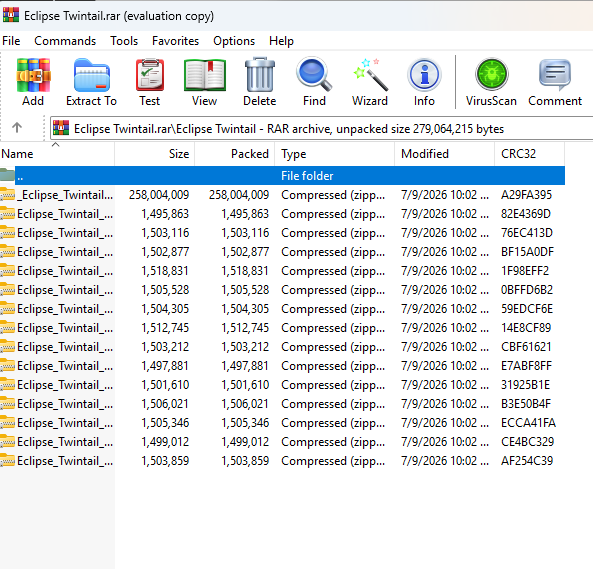Sort by the Modified column header
This screenshot has height=569, width=593.
(445, 154)
